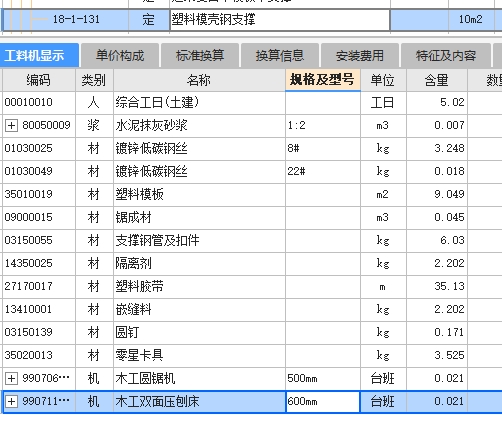
Task: Click 人 category cell
Action: point(94,102)
